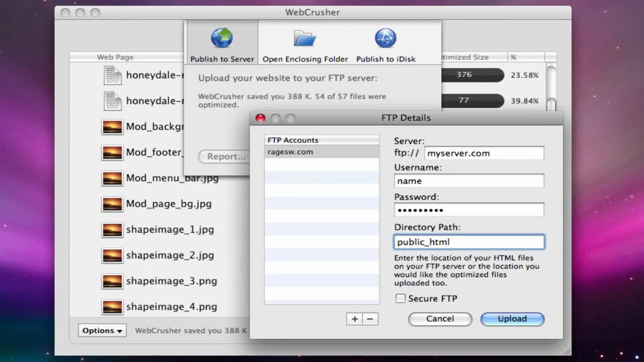Close the FTP Details dialog
This screenshot has height=362, width=644.
pos(260,118)
